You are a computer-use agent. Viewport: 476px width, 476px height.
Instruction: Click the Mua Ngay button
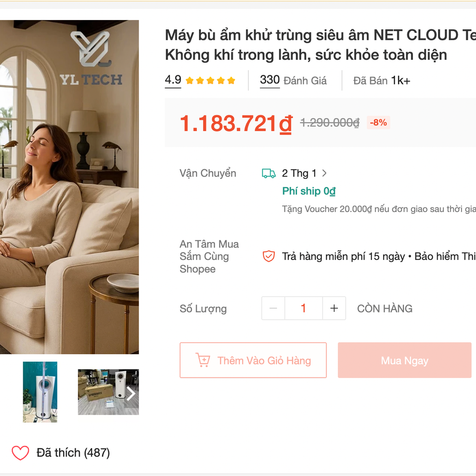404,360
